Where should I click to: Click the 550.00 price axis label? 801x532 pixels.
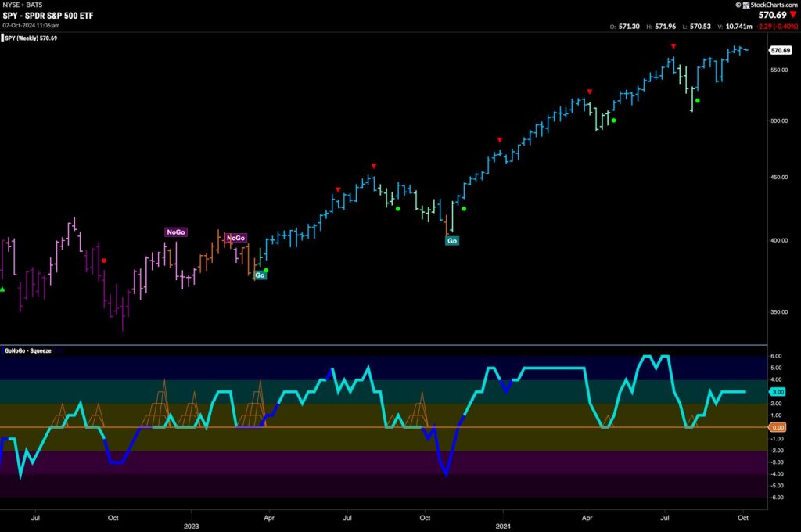(x=780, y=70)
